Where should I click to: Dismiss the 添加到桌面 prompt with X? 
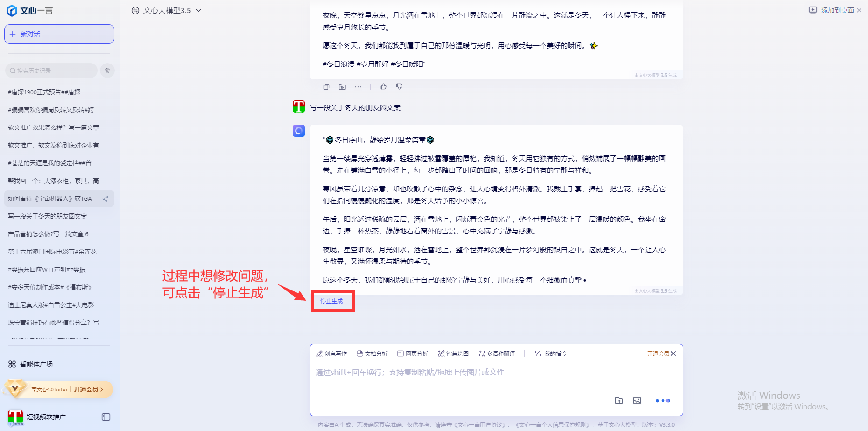pos(859,10)
